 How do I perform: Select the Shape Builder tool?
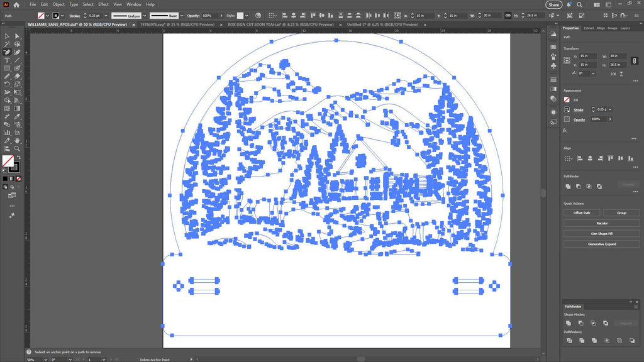[7, 100]
